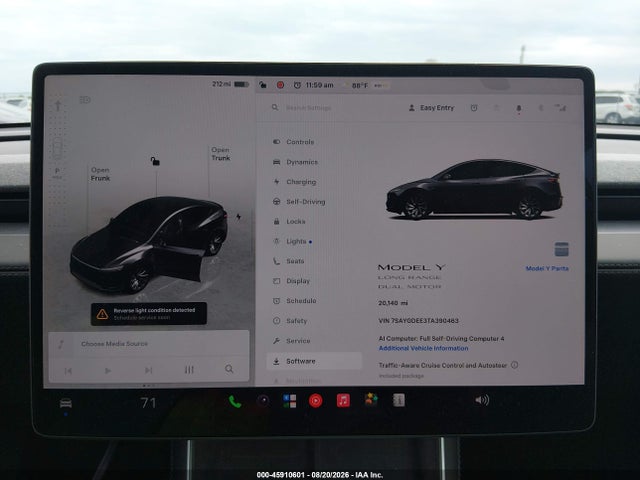This screenshot has width=640, height=480.
Task: Open the Dynamics settings menu
Action: click(302, 162)
